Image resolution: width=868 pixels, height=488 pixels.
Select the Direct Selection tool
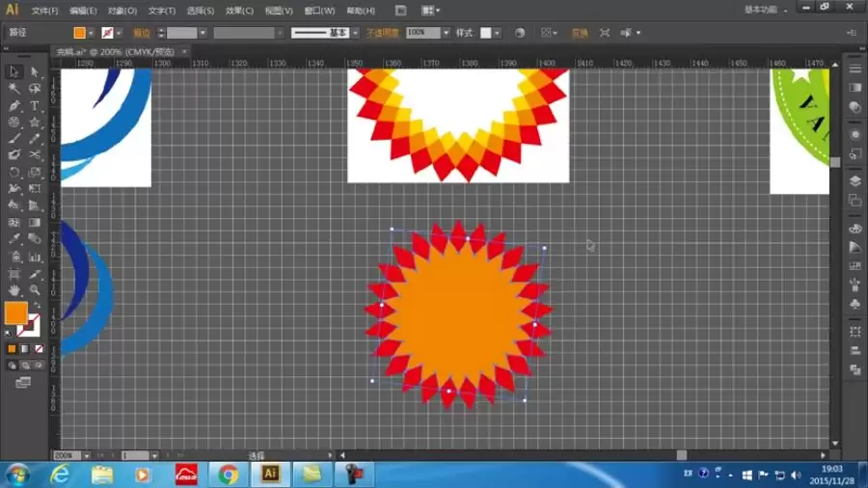[x=35, y=72]
